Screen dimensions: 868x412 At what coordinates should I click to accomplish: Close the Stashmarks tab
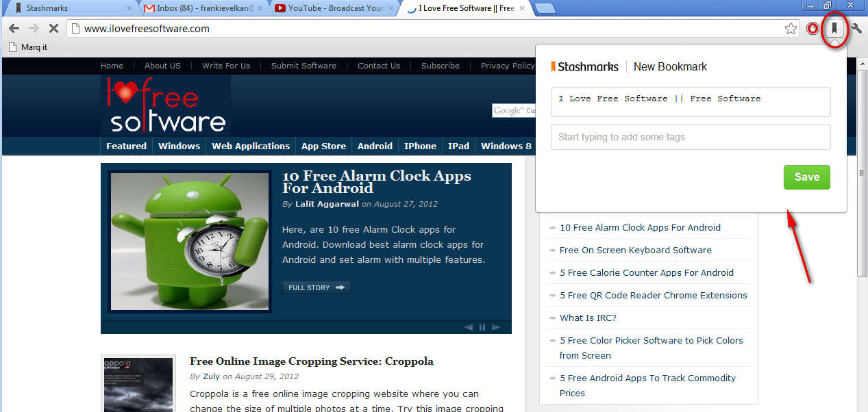pyautogui.click(x=130, y=8)
